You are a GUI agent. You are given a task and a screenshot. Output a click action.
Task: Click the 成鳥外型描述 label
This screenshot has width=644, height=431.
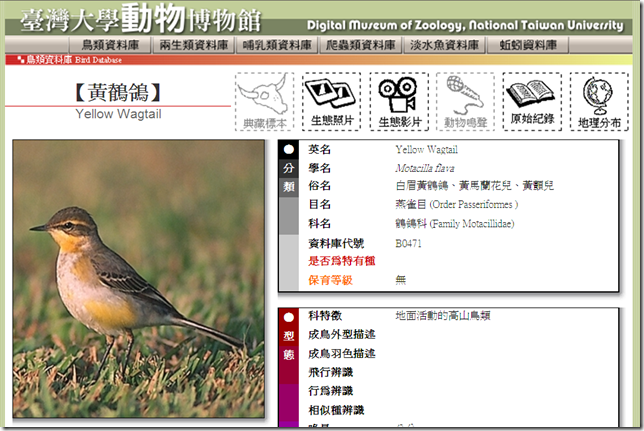click(342, 334)
